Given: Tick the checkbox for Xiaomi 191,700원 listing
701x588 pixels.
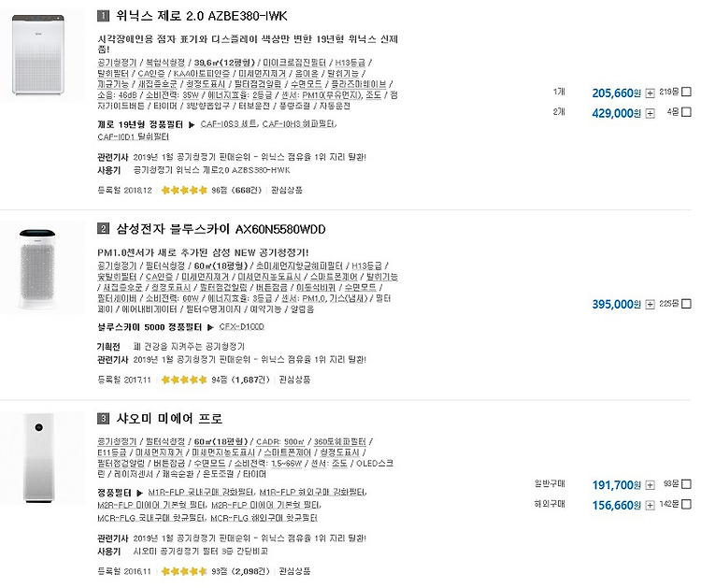Looking at the screenshot, I should tap(687, 484).
